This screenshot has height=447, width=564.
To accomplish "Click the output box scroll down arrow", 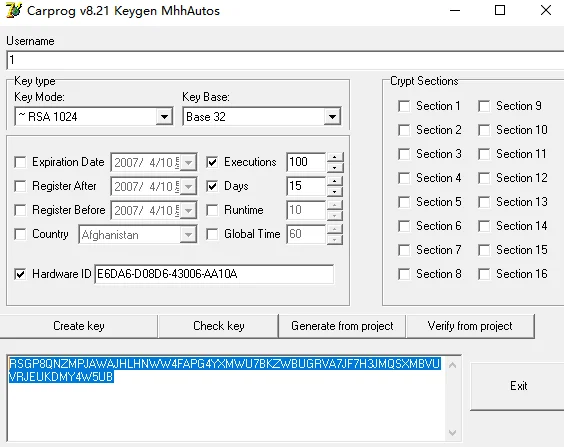I will click(x=452, y=433).
